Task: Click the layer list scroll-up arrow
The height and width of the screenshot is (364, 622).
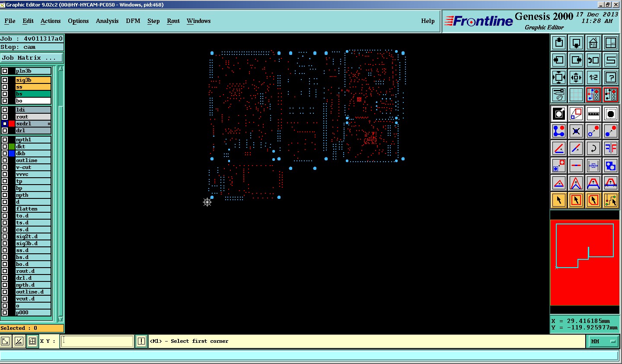Action: click(x=61, y=69)
